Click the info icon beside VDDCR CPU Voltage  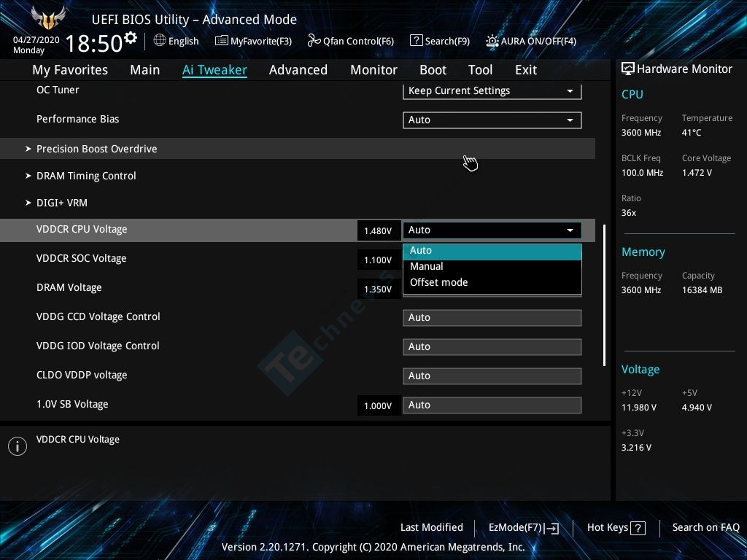point(18,446)
